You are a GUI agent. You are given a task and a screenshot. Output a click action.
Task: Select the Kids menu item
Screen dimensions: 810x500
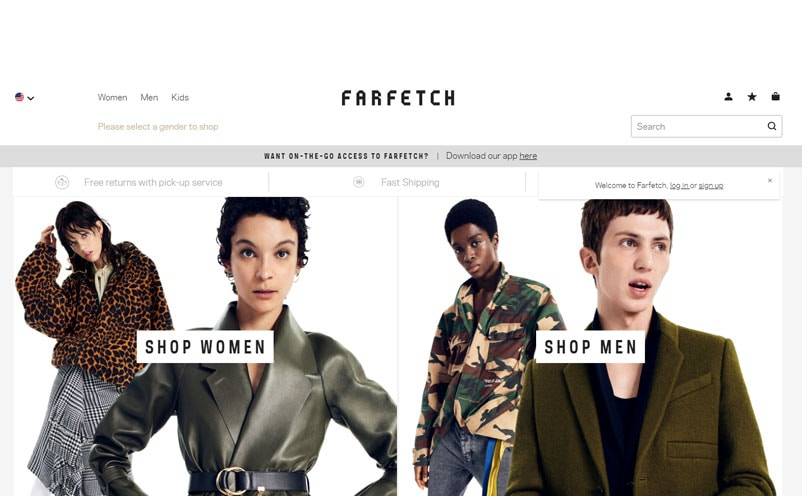[x=180, y=97]
